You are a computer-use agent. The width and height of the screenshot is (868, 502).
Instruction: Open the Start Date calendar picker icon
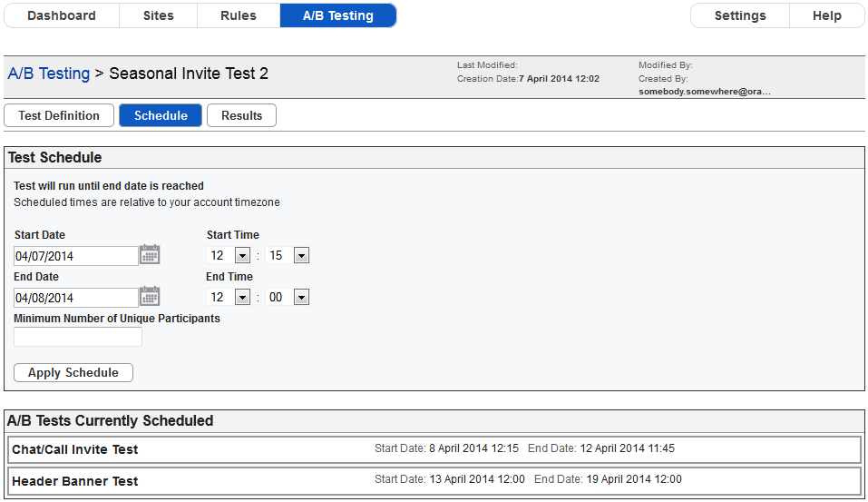tap(150, 255)
